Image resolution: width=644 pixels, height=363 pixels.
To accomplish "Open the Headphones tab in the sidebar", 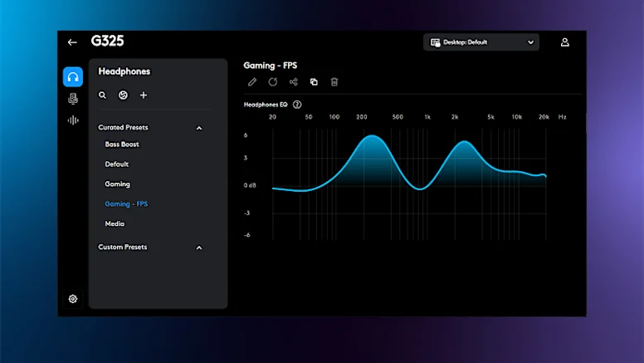I will [x=73, y=77].
